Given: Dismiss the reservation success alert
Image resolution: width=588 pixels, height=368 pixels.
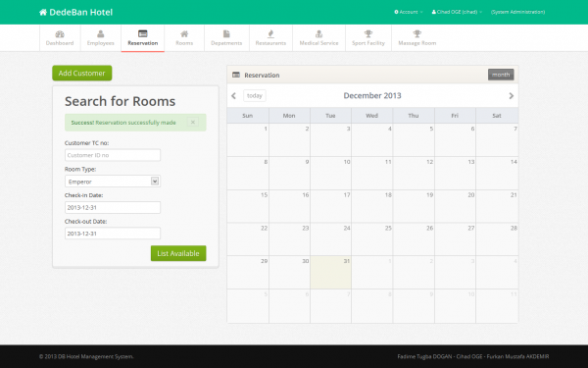Looking at the screenshot, I should click(193, 122).
